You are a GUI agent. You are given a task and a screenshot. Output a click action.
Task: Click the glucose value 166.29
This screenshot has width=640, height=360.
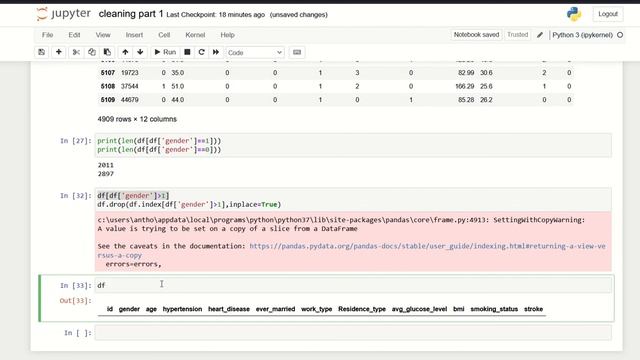[x=464, y=86]
